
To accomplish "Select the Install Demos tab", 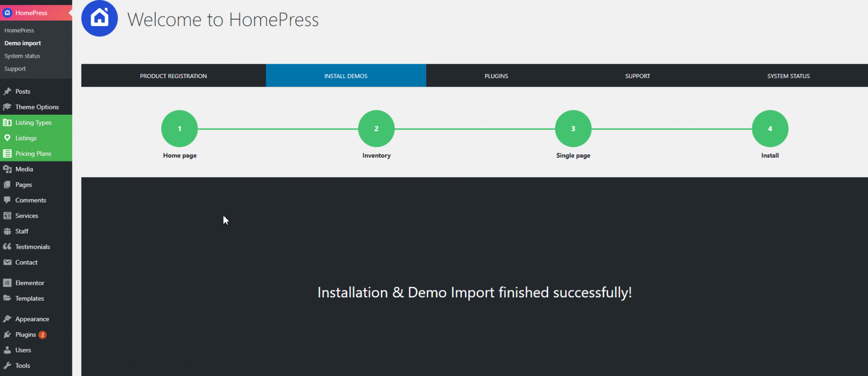I will click(x=346, y=76).
